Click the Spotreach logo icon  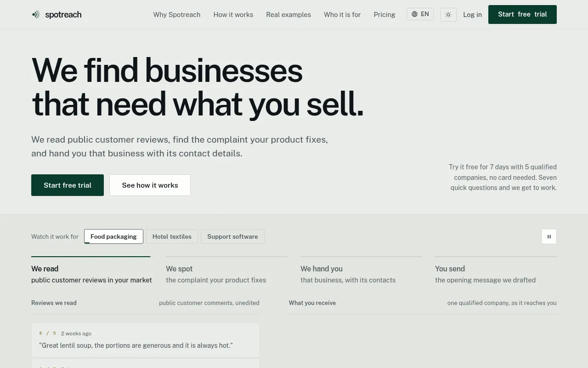click(x=36, y=15)
